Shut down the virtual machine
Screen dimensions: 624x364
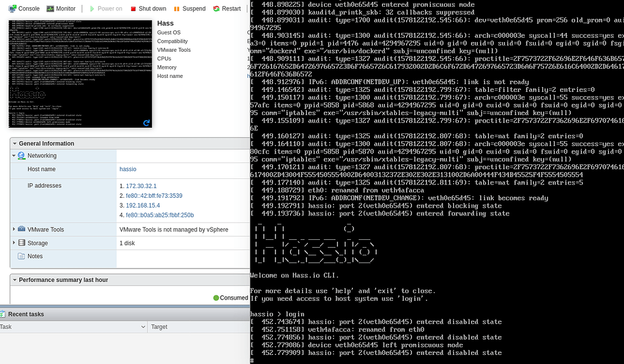click(x=148, y=9)
